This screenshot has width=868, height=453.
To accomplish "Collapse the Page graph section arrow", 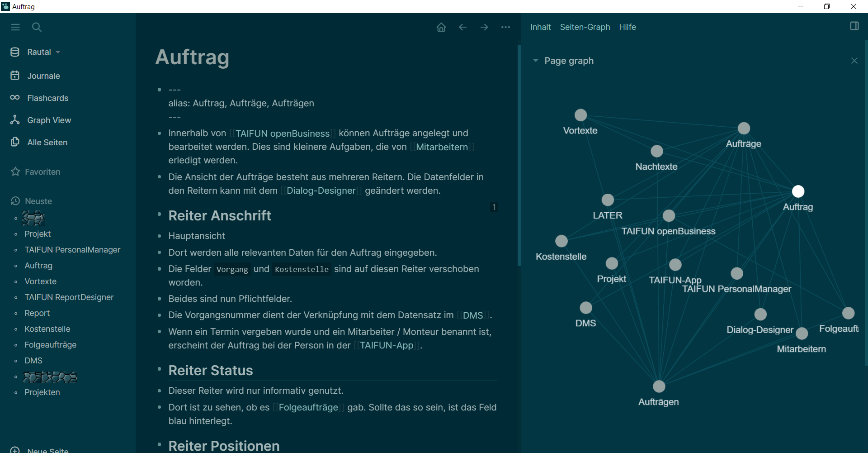I will (536, 61).
